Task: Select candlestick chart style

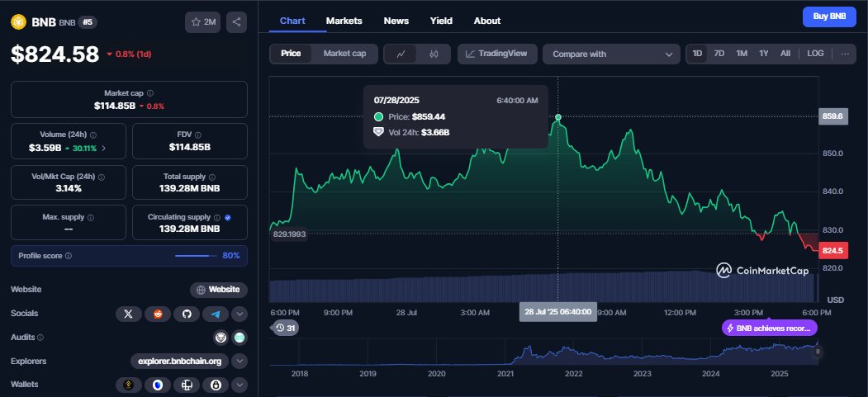Action: [434, 54]
